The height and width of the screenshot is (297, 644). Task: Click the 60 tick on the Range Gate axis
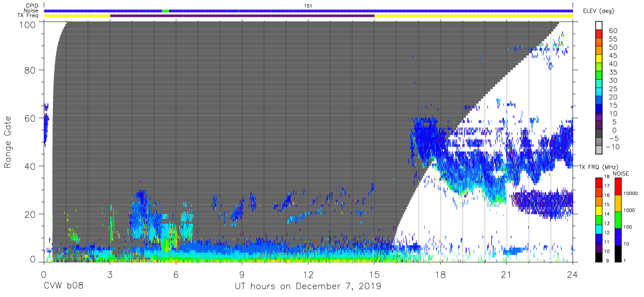click(x=30, y=118)
